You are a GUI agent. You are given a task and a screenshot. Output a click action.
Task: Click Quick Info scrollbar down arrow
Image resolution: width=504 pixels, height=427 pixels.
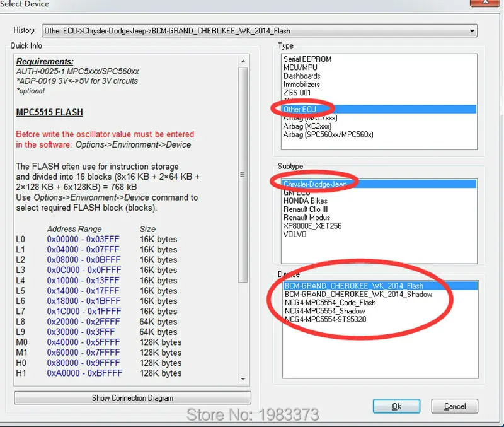pyautogui.click(x=243, y=379)
